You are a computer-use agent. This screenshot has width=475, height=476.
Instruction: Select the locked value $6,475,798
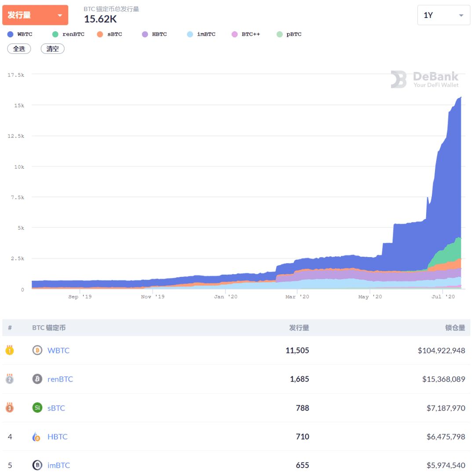pyautogui.click(x=446, y=436)
